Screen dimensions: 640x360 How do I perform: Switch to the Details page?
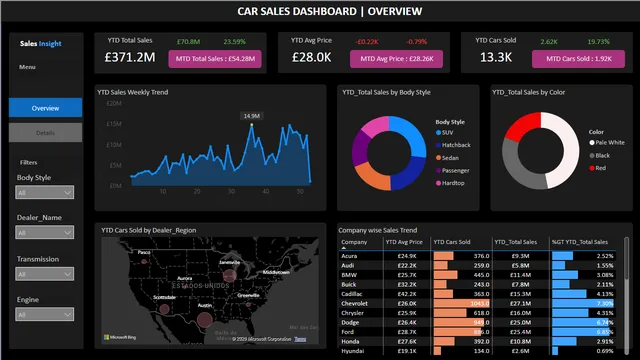45,133
